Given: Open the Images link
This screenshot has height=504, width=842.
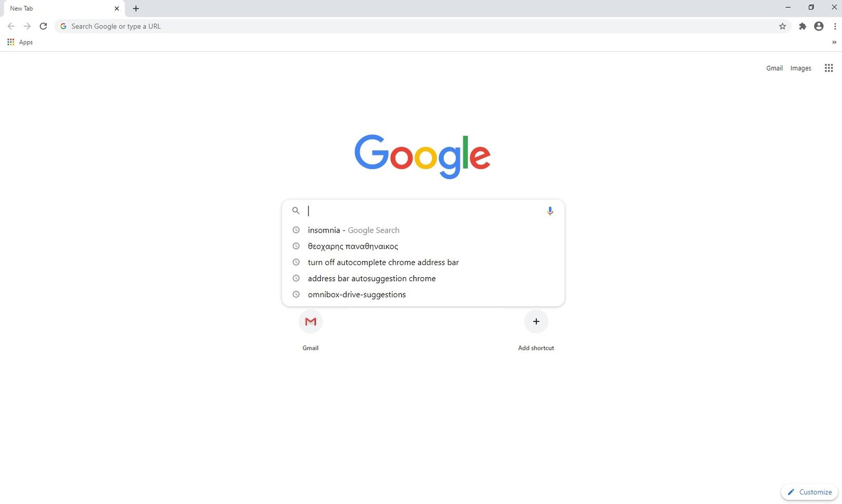Looking at the screenshot, I should click(800, 68).
